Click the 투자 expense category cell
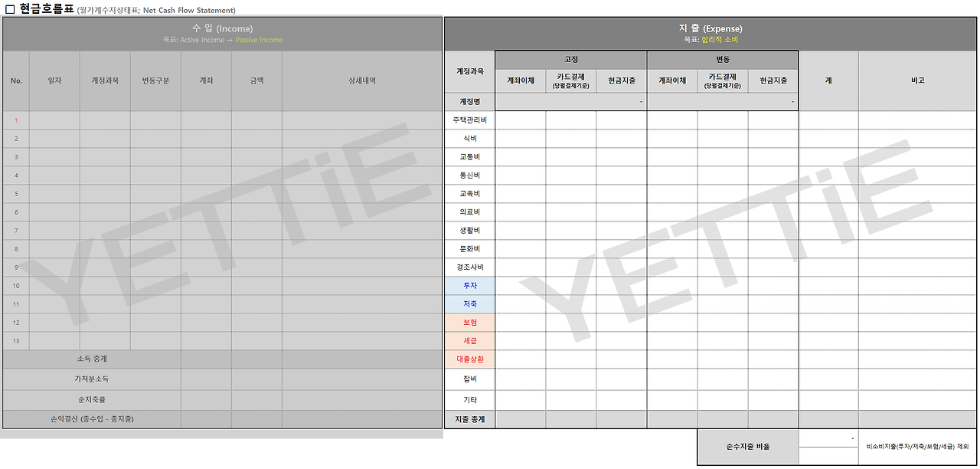Image resolution: width=980 pixels, height=469 pixels. coord(469,285)
